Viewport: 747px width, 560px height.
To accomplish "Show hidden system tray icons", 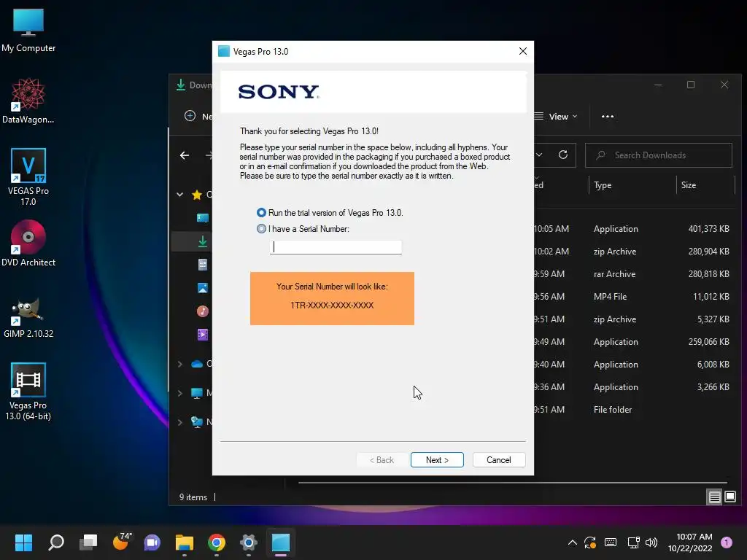I will click(572, 542).
